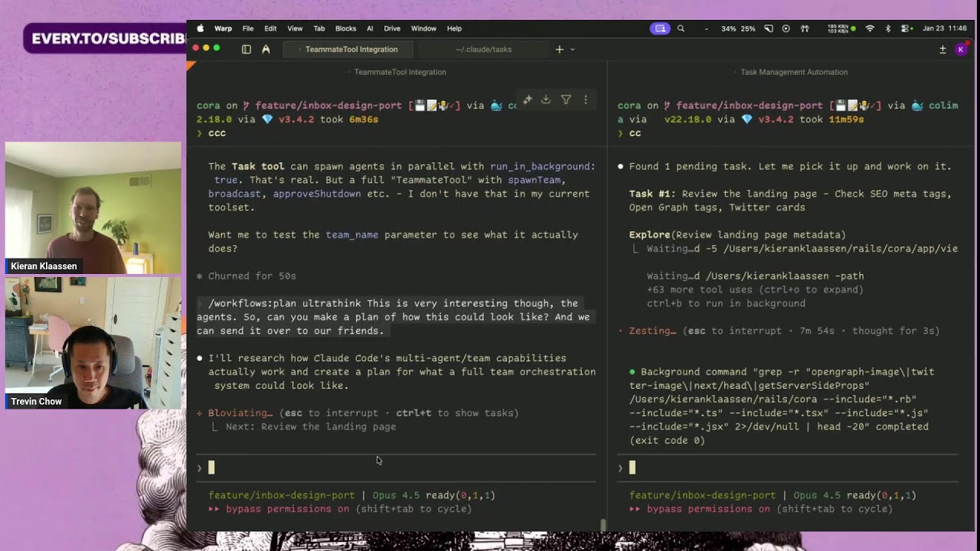This screenshot has width=980, height=551.
Task: Click the purple screen sharing menu bar icon
Action: [659, 28]
